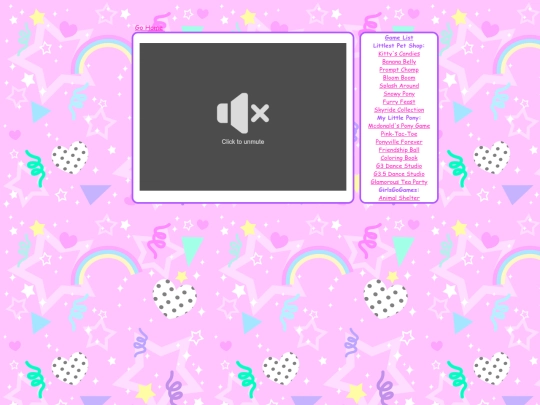Click the 'Click to unmute' caption

coord(243,142)
